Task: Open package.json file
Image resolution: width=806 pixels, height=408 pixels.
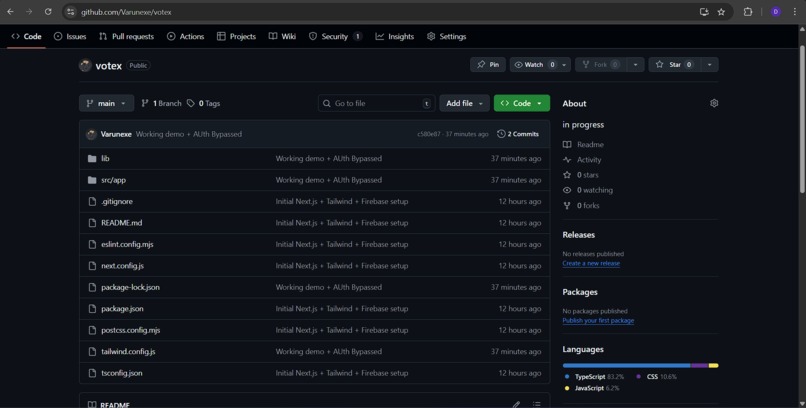Action: [122, 309]
